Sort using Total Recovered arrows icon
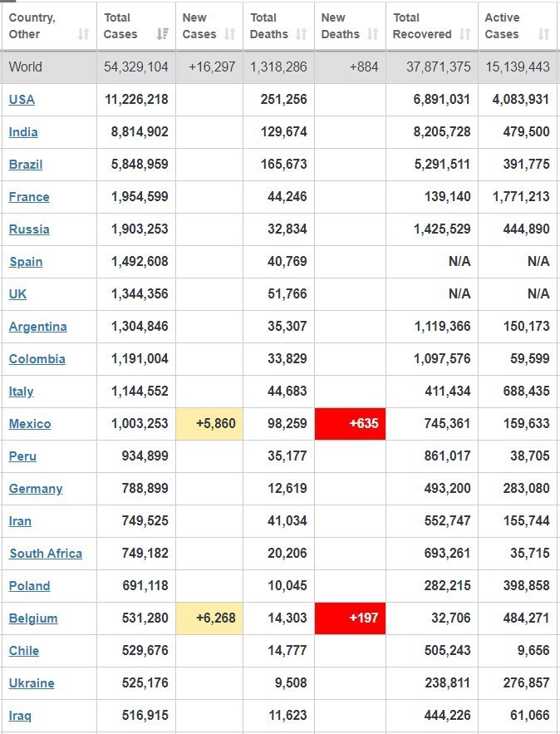 click(x=464, y=34)
